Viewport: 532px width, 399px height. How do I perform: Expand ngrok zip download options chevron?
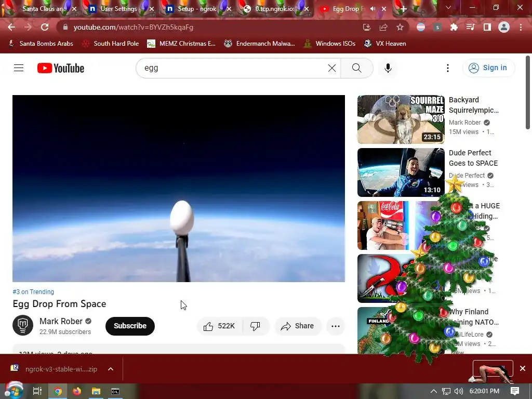point(111,369)
